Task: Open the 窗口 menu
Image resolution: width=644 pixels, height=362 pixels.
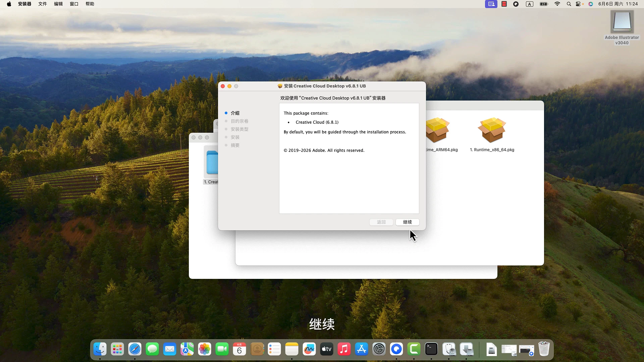Action: coord(74,4)
